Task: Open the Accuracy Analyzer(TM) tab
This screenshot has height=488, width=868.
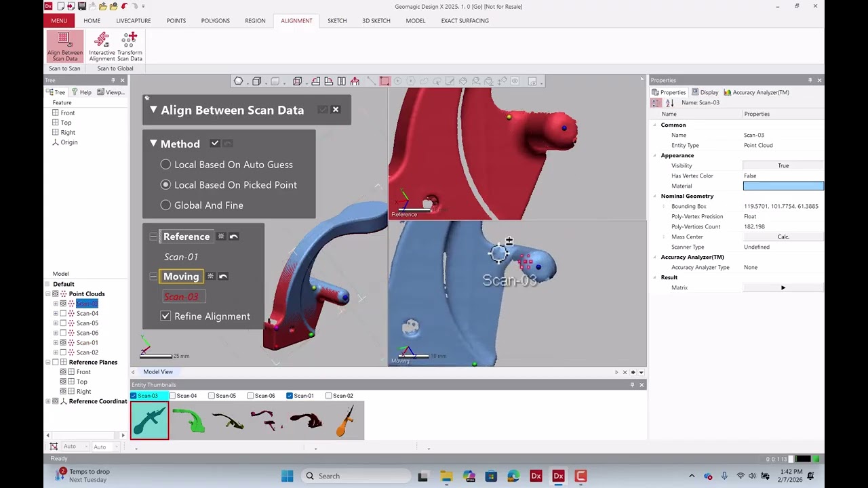Action: click(x=756, y=92)
